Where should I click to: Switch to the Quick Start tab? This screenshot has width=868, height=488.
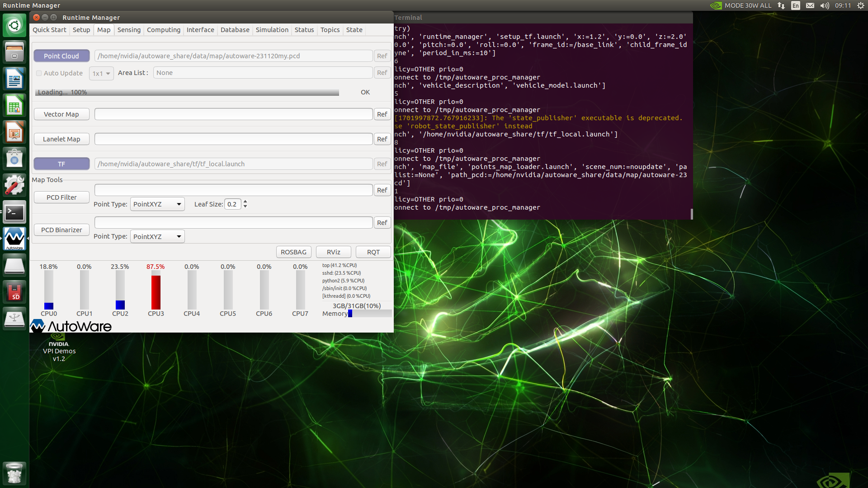[49, 30]
